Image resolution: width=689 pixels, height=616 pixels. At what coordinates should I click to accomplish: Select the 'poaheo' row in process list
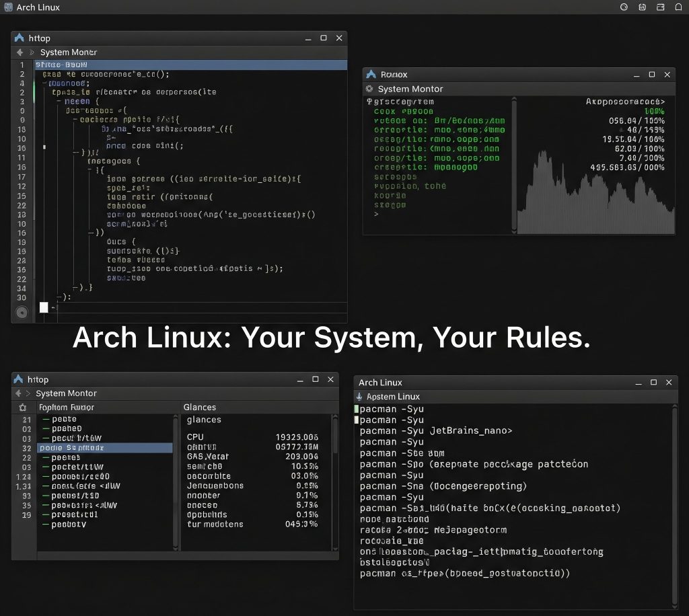coord(67,428)
